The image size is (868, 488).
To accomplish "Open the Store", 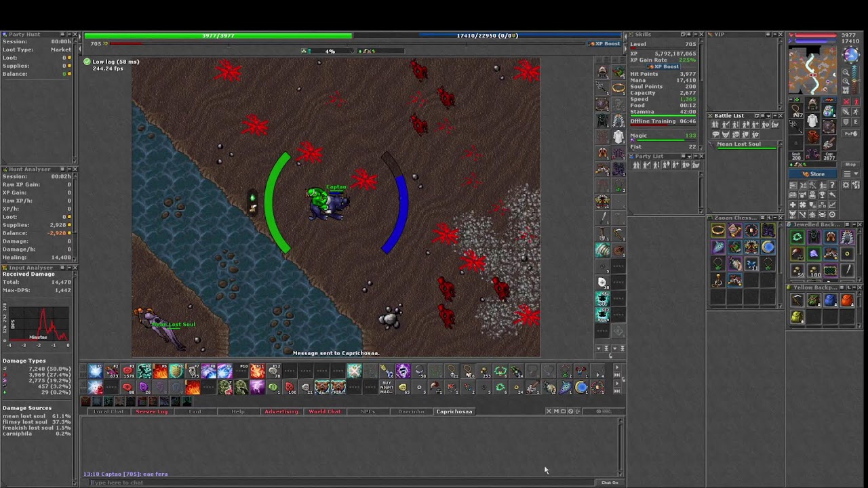I will (813, 174).
